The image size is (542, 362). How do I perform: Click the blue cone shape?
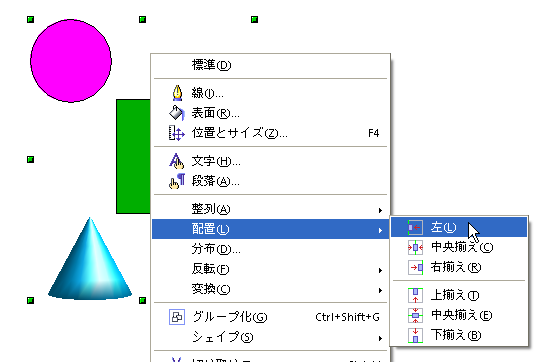[x=90, y=263]
